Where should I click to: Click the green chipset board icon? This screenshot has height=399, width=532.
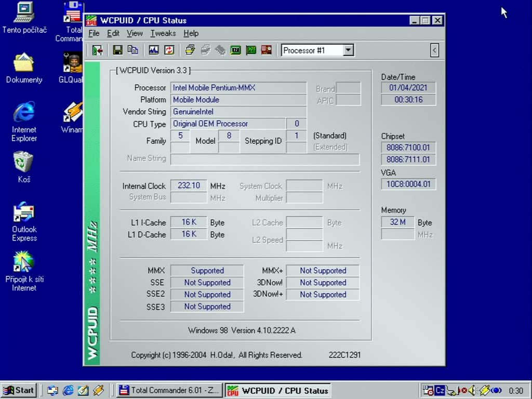235,50
